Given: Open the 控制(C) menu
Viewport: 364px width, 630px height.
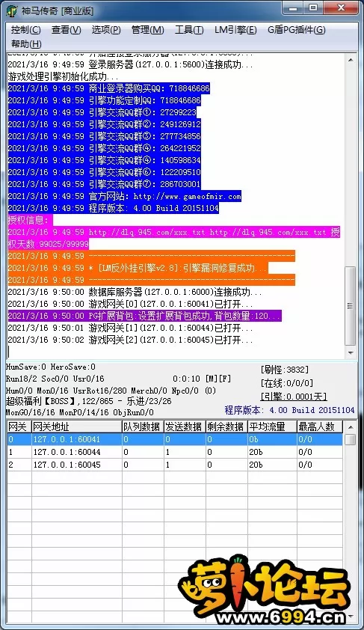Looking at the screenshot, I should [25, 30].
